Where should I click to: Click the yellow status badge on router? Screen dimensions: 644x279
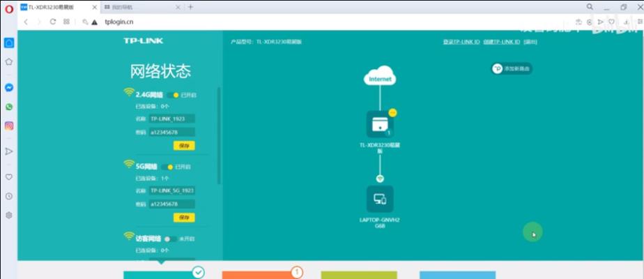(392, 112)
